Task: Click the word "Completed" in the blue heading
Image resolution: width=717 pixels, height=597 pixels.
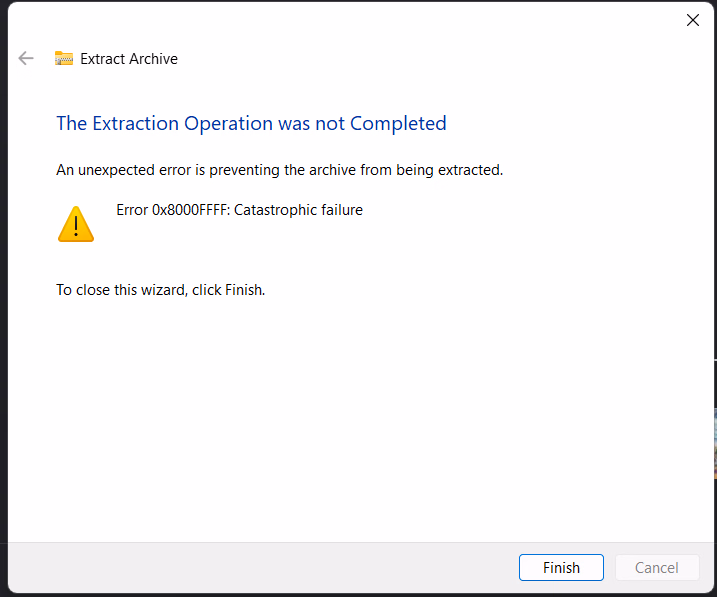Action: tap(397, 124)
